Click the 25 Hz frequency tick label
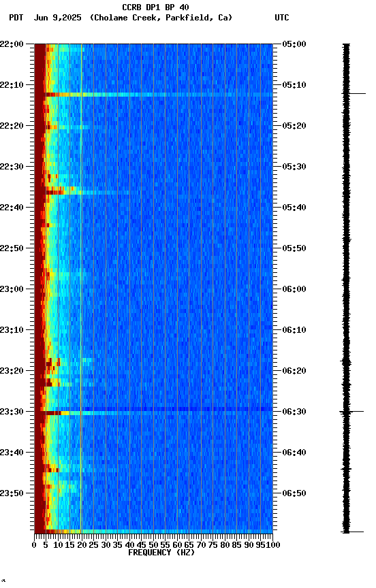376x588 pixels. coord(93,545)
